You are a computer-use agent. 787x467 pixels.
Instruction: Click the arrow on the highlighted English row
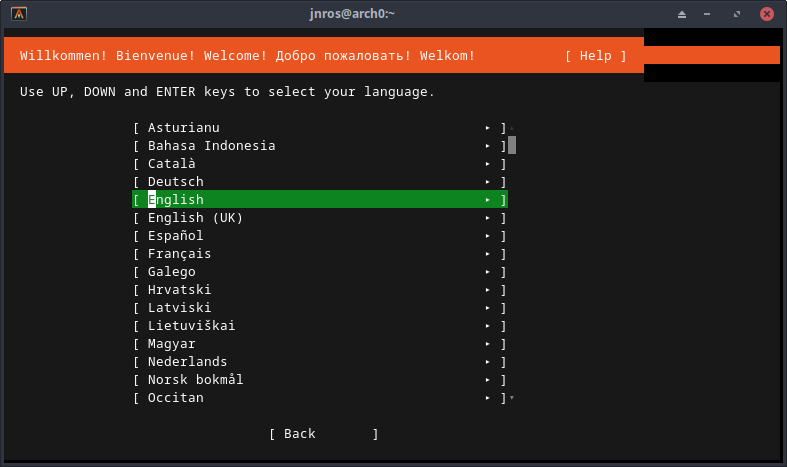coord(487,200)
